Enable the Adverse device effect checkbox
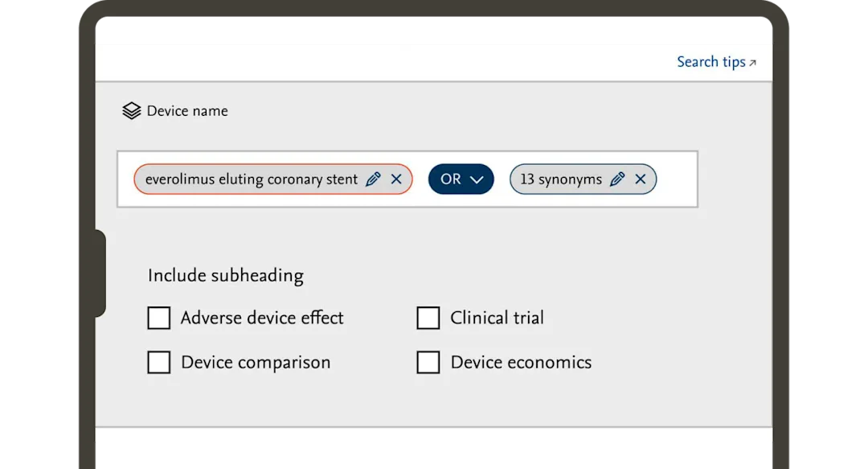This screenshot has width=868, height=469. [x=158, y=318]
